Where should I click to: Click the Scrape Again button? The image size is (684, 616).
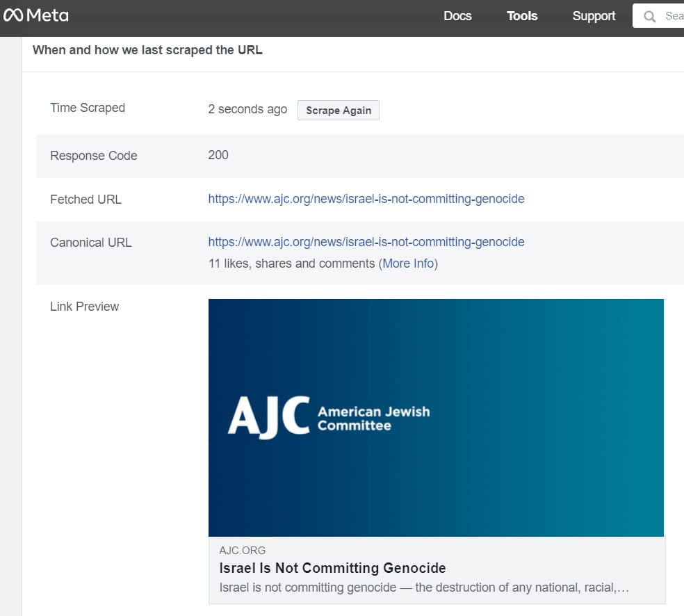(x=338, y=111)
